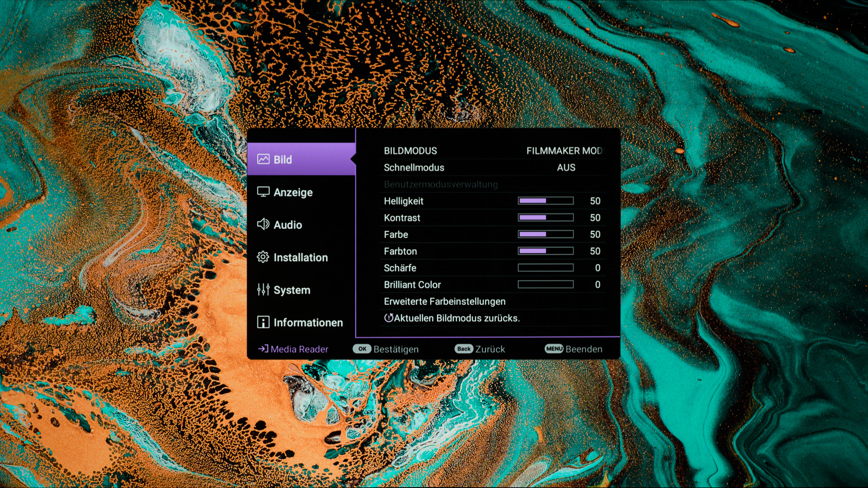
Task: Click the Kontrast slider bar
Action: tap(545, 218)
